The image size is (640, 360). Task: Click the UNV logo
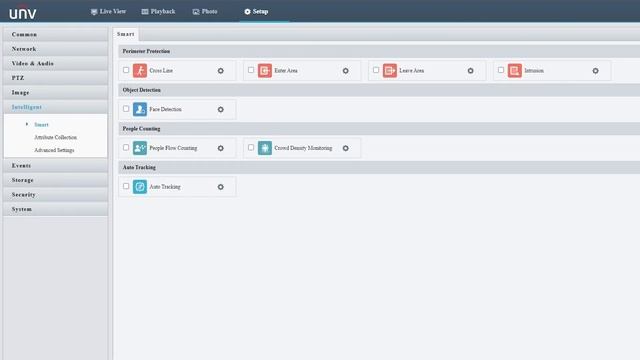[x=23, y=13]
